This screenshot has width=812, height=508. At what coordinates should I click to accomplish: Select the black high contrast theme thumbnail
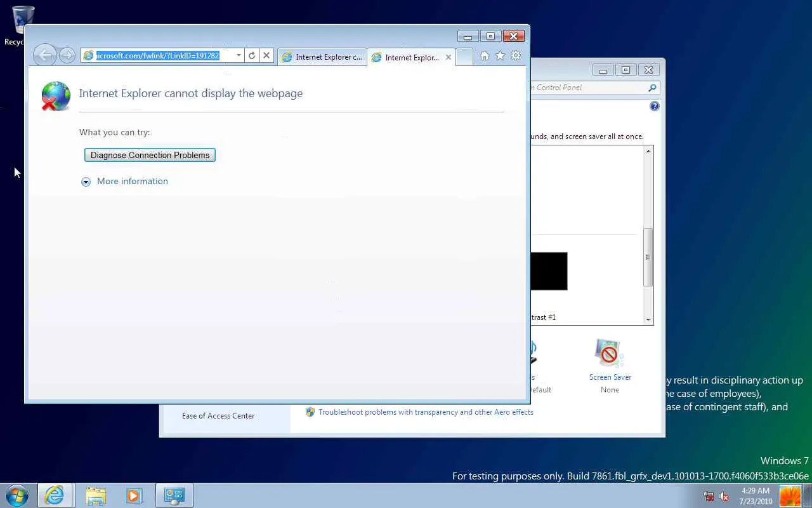tap(549, 271)
